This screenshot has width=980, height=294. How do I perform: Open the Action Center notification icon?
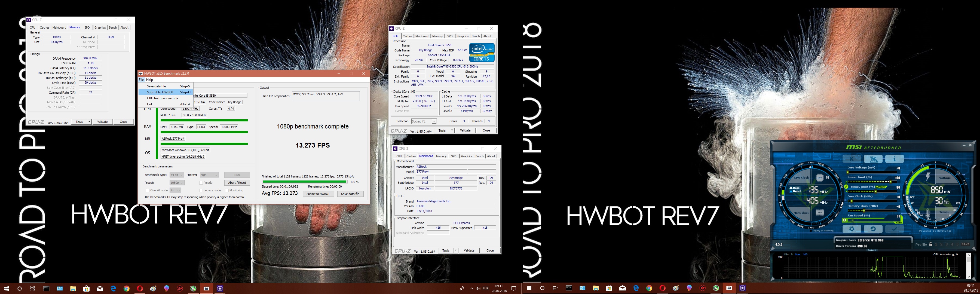(x=514, y=288)
